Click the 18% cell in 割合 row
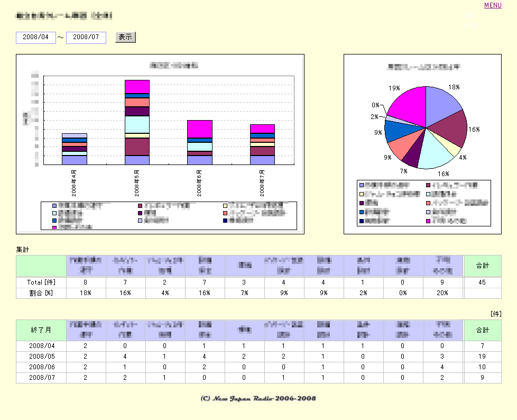 click(86, 293)
